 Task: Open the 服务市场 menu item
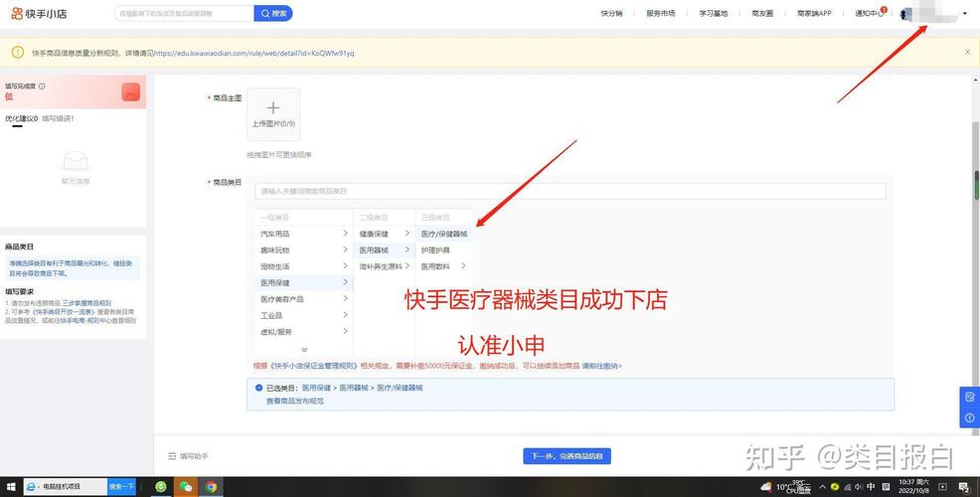(x=661, y=13)
